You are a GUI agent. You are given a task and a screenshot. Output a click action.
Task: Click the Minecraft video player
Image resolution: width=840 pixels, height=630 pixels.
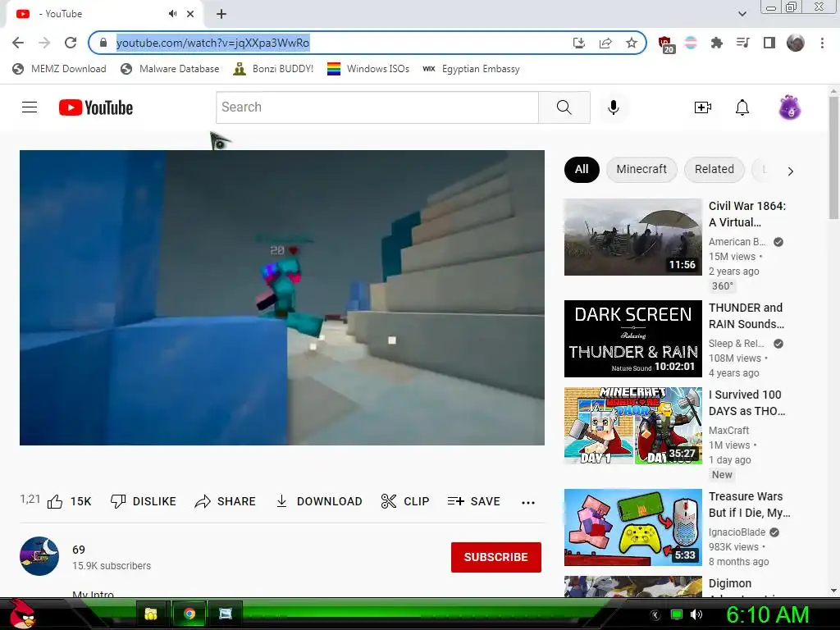pos(282,297)
